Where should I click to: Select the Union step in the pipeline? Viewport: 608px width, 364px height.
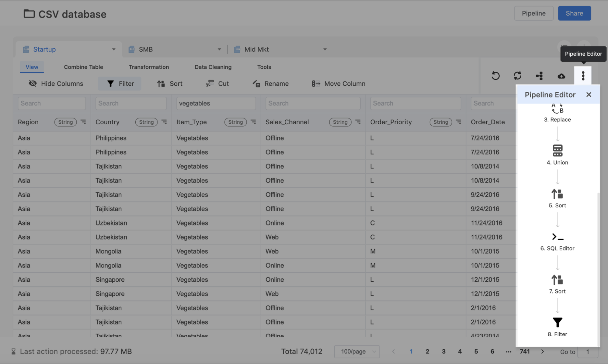click(557, 155)
